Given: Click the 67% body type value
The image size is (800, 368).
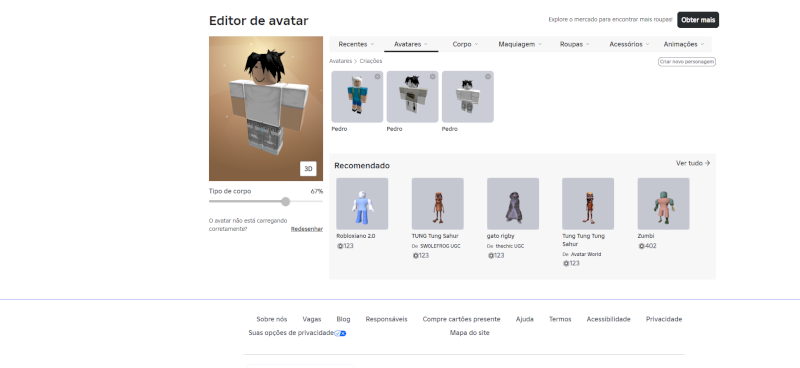Looking at the screenshot, I should (316, 191).
